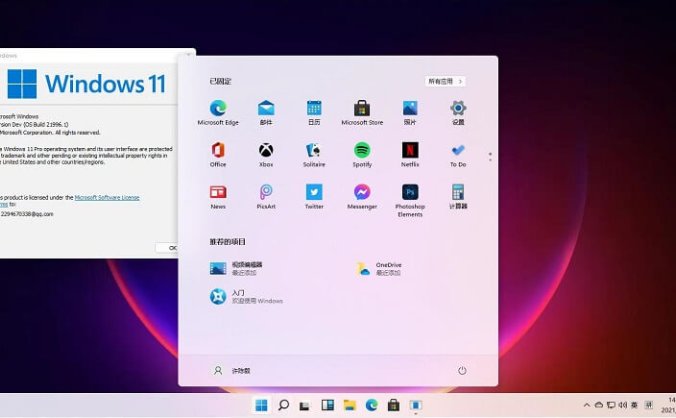Viewport: 676px width, 418px height.
Task: Launch the Office app
Action: pyautogui.click(x=218, y=154)
